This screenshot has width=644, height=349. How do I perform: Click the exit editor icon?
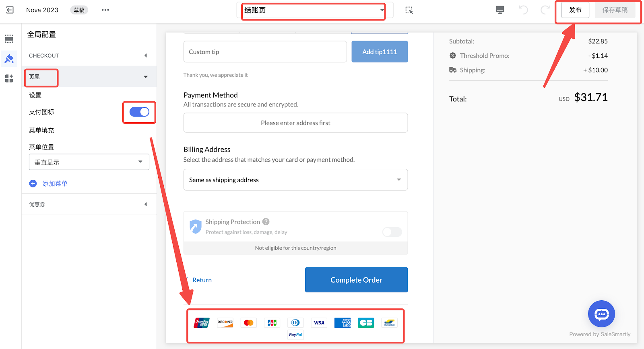click(10, 10)
